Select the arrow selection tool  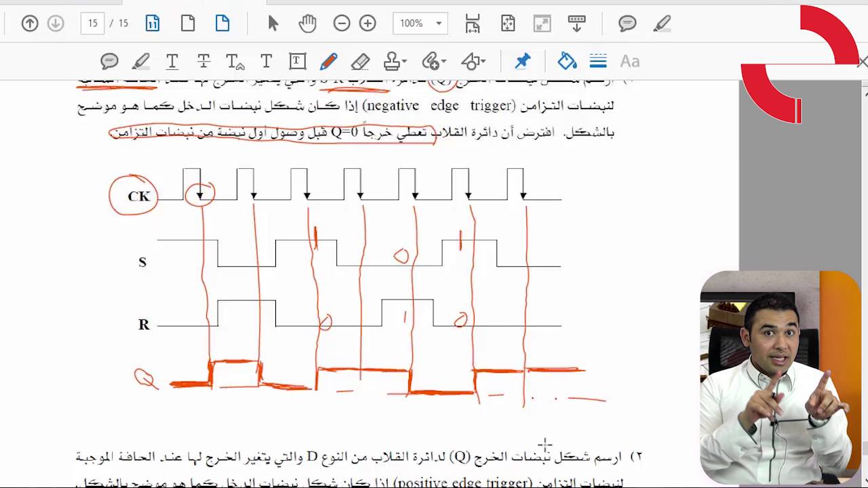tap(273, 24)
